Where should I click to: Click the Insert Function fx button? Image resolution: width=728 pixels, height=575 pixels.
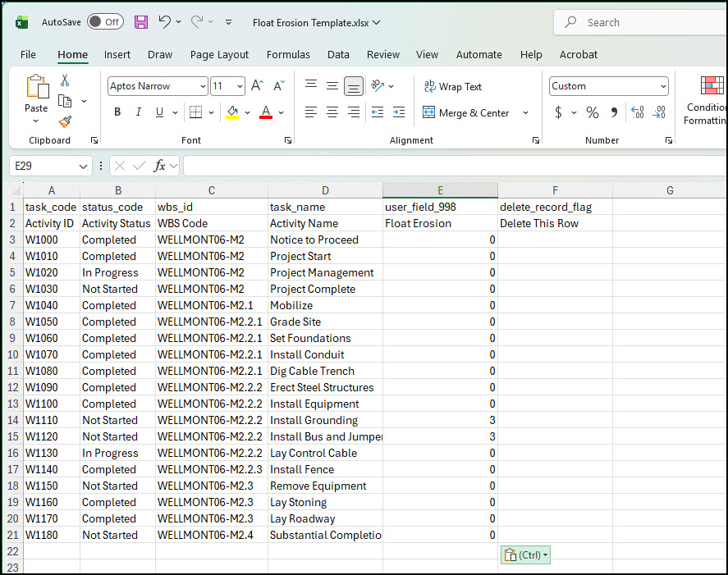(x=159, y=166)
